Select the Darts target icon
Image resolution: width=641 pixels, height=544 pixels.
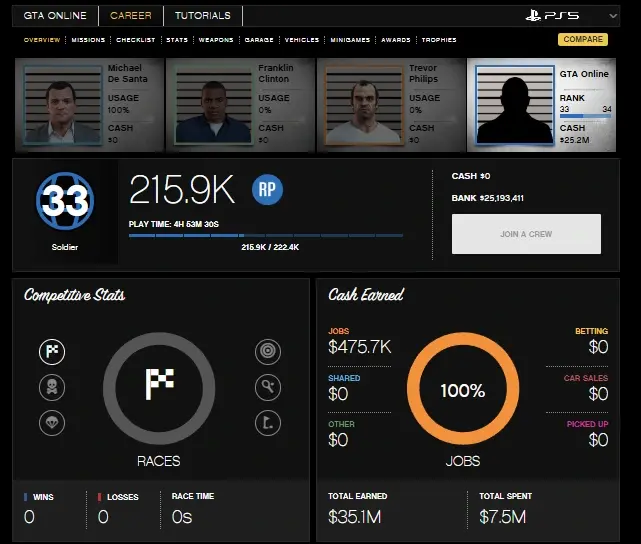coord(265,351)
